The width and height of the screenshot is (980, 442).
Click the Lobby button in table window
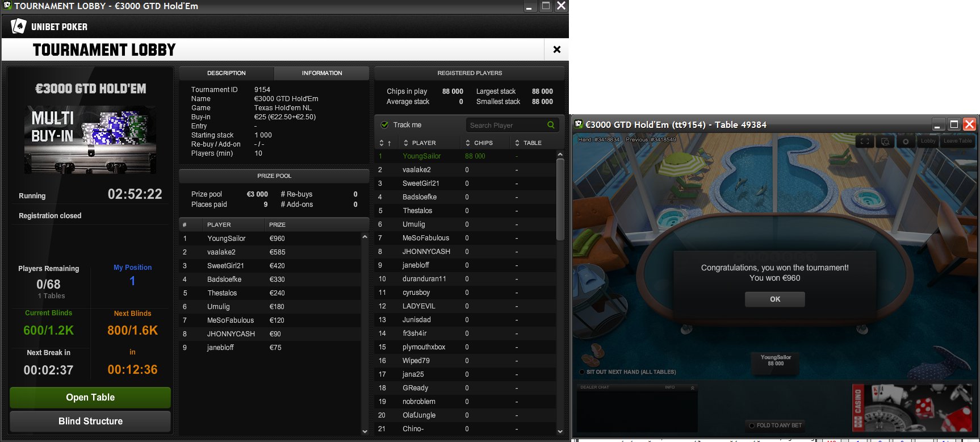click(x=928, y=141)
